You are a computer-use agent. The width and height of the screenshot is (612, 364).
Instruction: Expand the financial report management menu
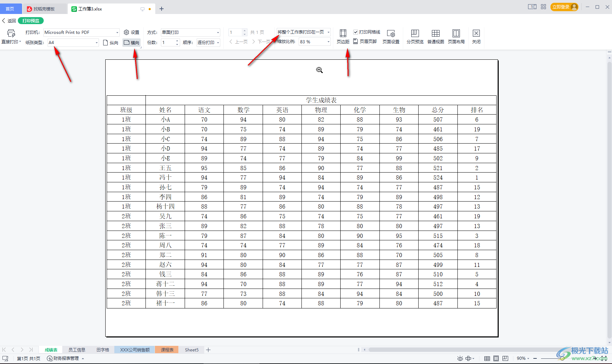[66, 358]
